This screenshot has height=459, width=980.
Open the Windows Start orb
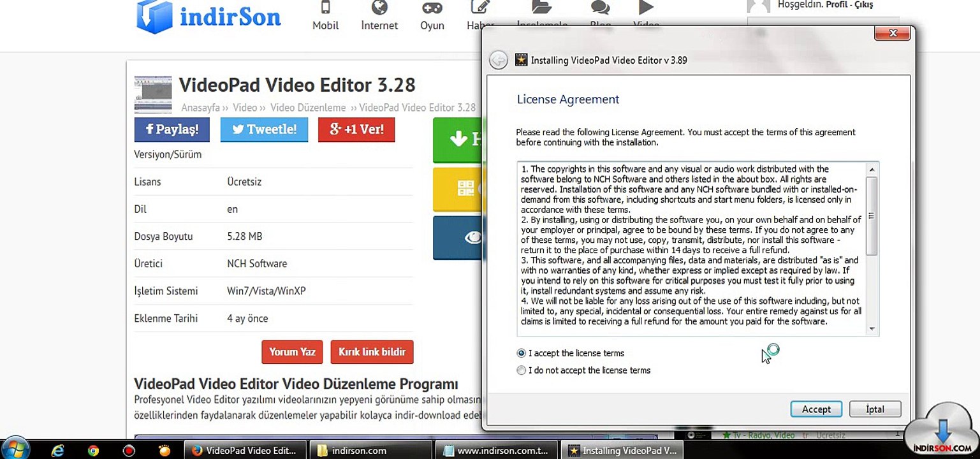coord(16,447)
